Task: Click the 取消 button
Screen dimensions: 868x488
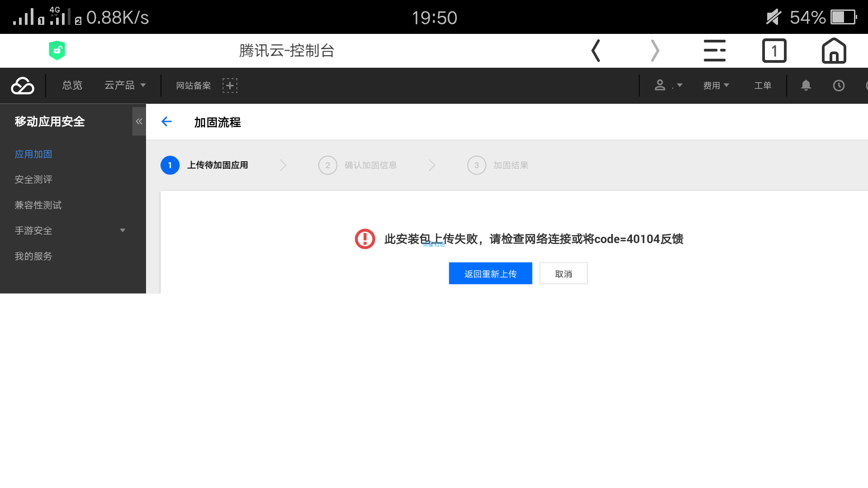Action: tap(563, 273)
